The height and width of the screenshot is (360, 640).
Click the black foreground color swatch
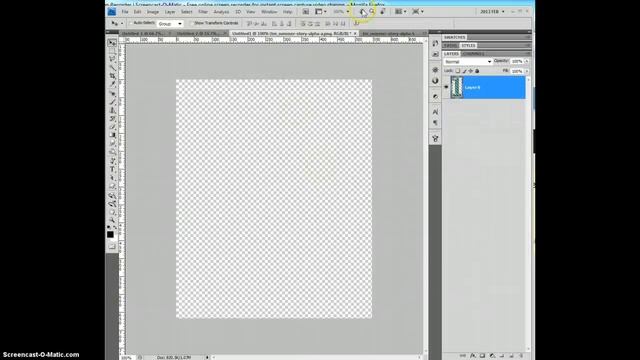click(110, 234)
